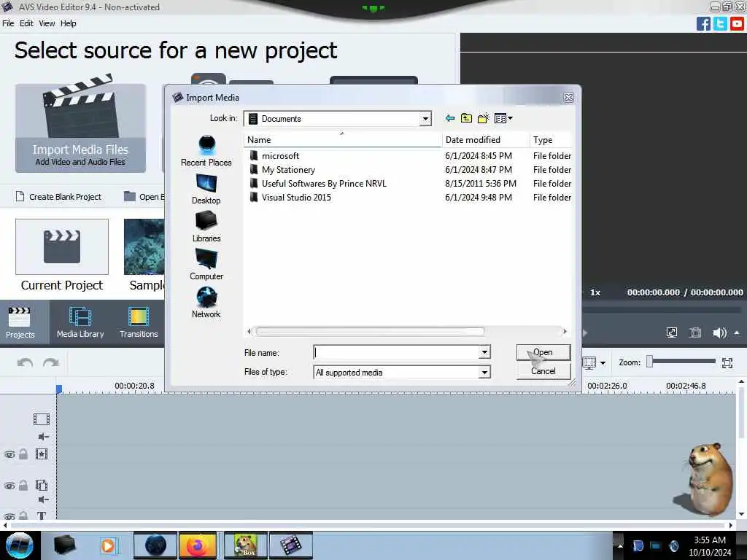Open Libraries in dialog sidebar
The height and width of the screenshot is (560, 747).
(206, 227)
